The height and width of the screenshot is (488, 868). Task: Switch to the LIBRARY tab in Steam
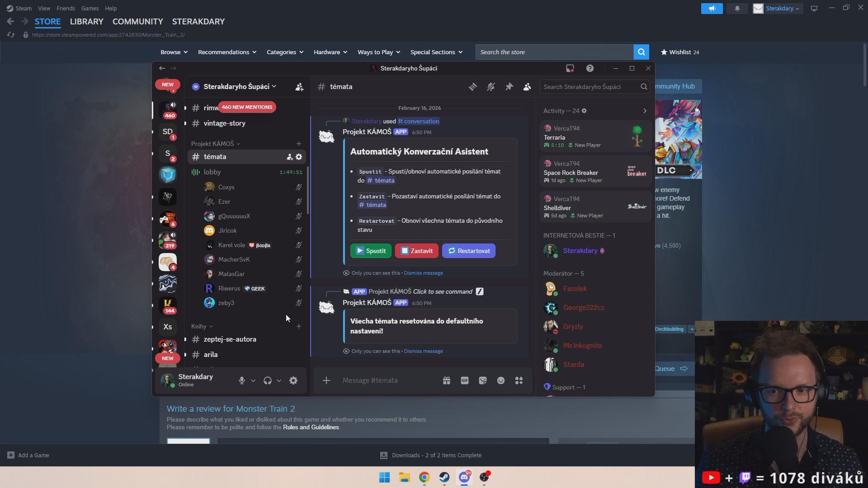(86, 22)
